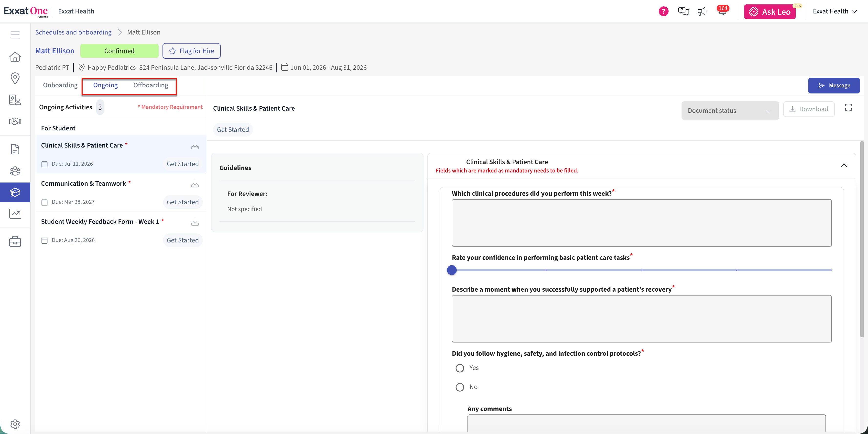Download Clinical Skills & Patient Care activity

coord(195,146)
